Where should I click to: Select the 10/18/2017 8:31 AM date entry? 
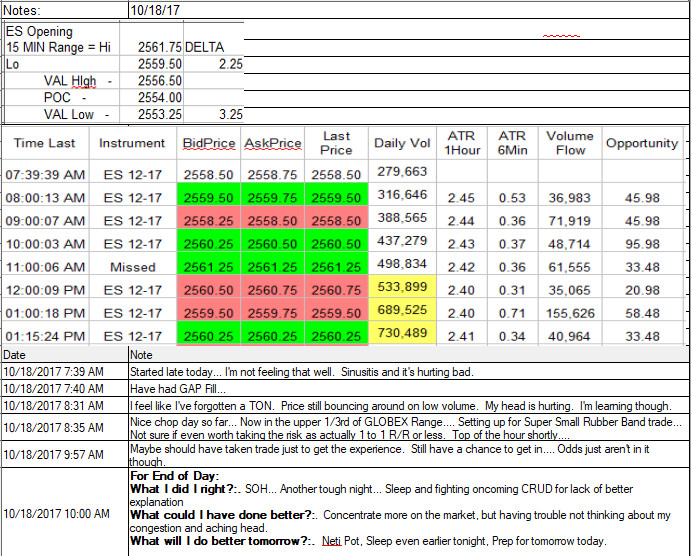tap(53, 405)
